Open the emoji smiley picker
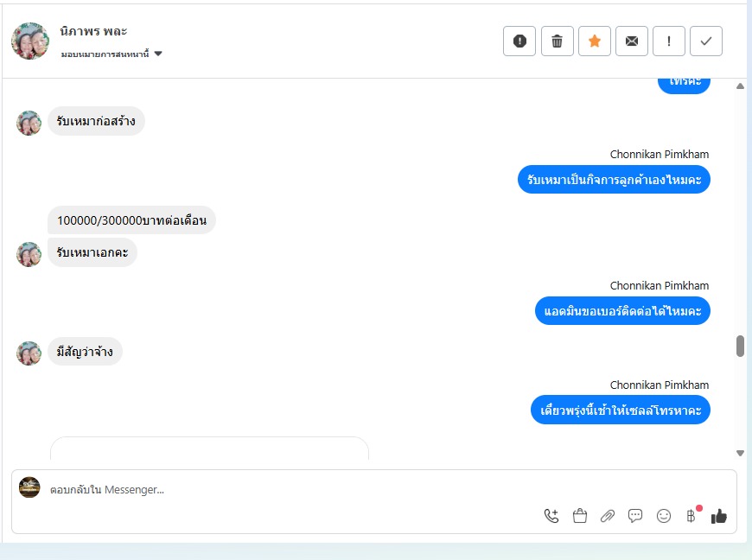 click(x=664, y=516)
